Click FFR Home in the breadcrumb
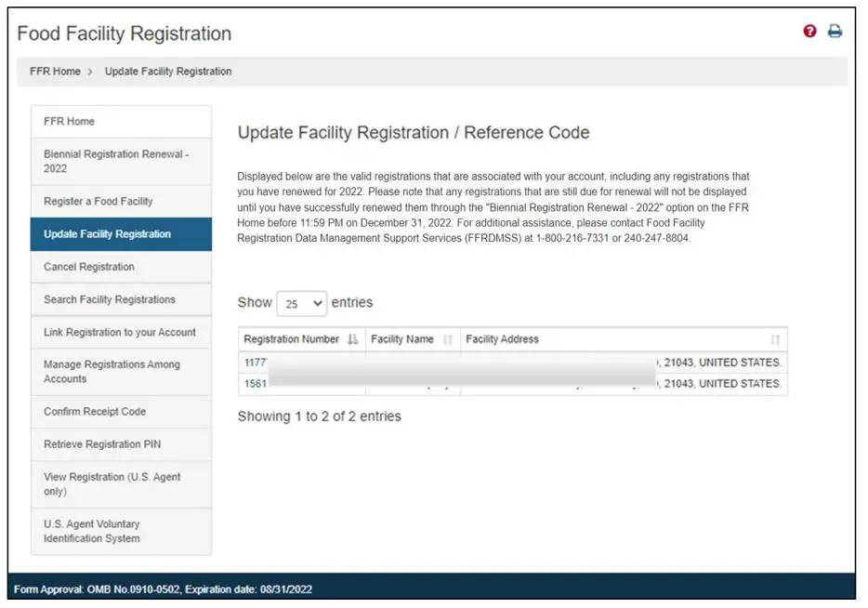The image size is (868, 608). tap(54, 71)
